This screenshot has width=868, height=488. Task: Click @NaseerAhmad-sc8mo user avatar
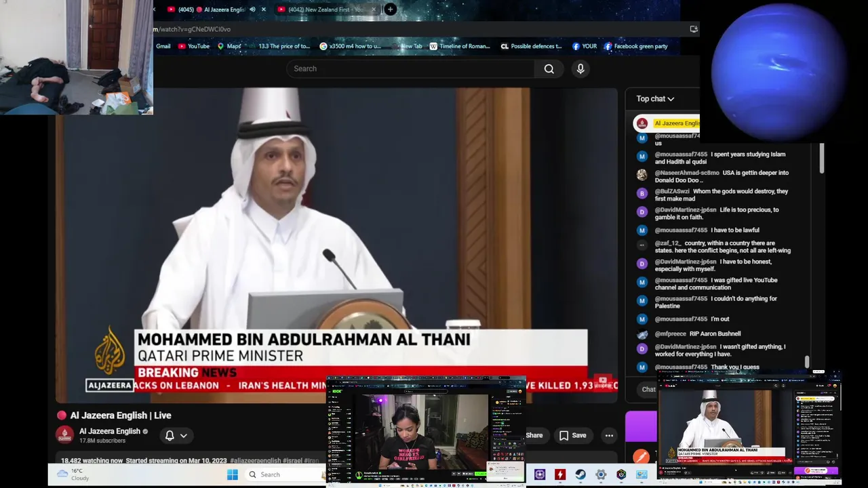click(642, 174)
